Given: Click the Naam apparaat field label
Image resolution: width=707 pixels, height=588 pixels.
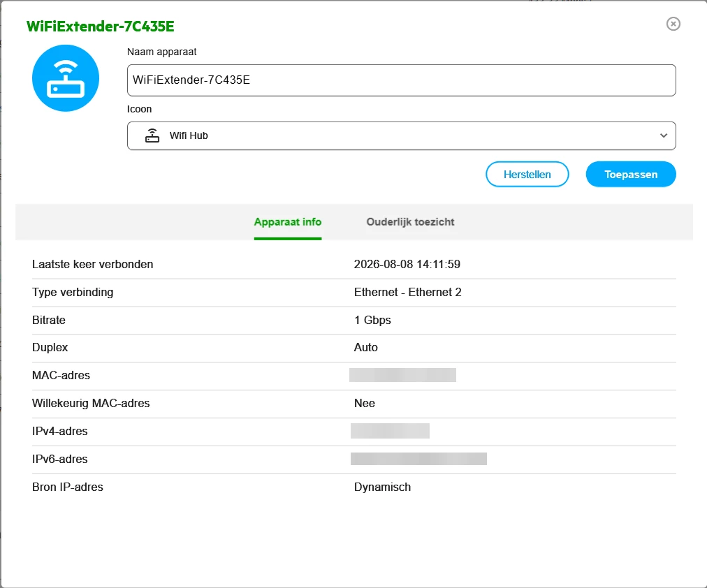Looking at the screenshot, I should pos(161,52).
